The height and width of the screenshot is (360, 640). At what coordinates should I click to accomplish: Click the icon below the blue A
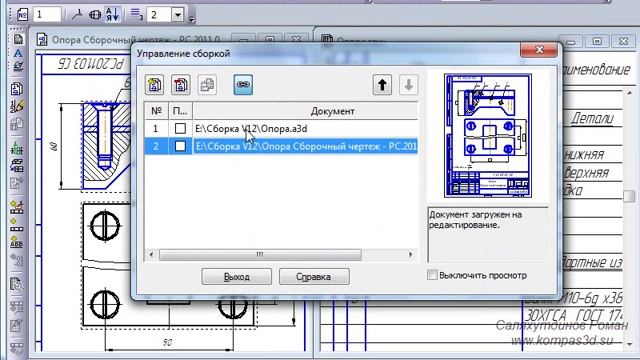pyautogui.click(x=18, y=66)
